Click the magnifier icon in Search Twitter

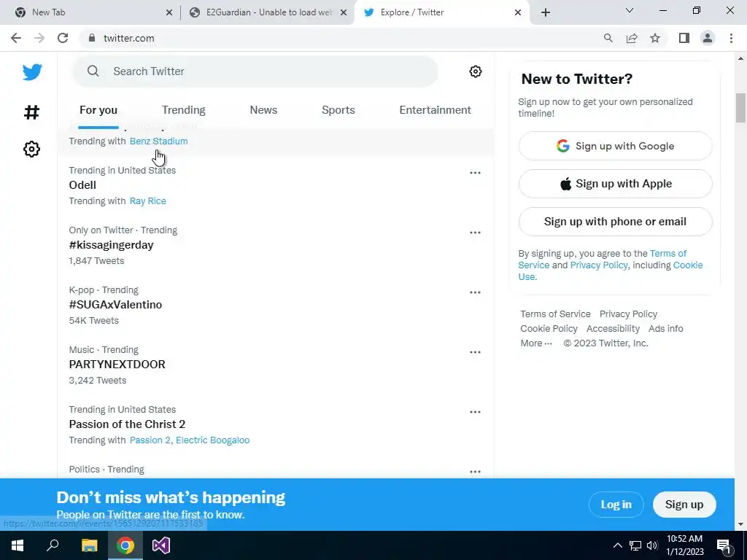93,71
